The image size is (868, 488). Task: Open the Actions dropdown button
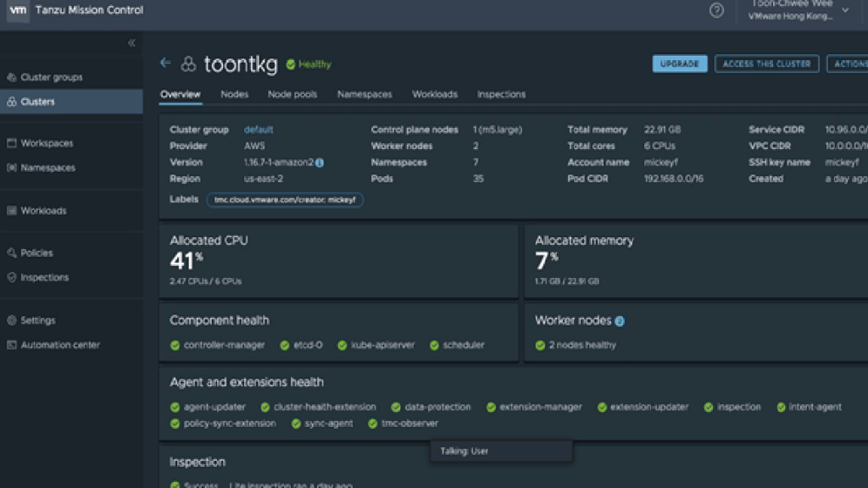[x=848, y=64]
